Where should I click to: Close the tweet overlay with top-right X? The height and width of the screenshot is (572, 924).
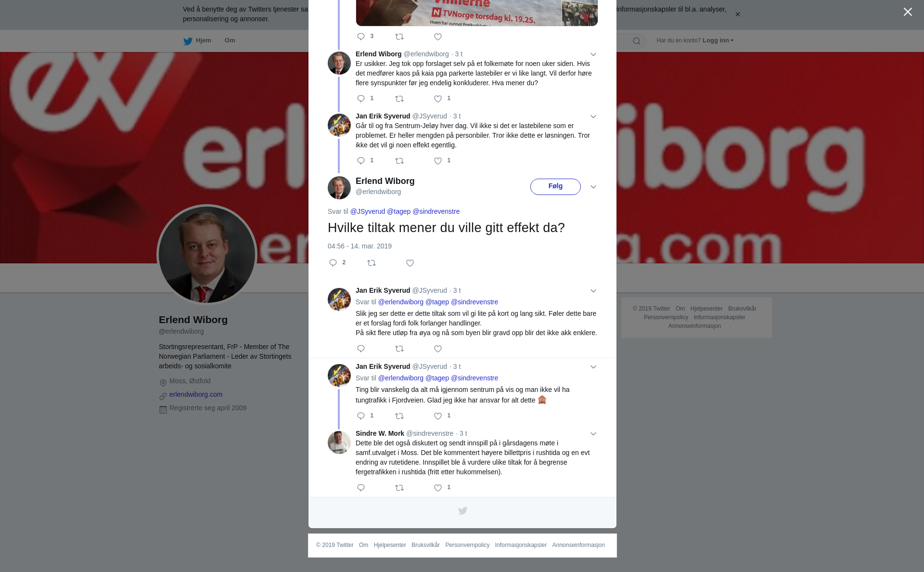coord(908,12)
